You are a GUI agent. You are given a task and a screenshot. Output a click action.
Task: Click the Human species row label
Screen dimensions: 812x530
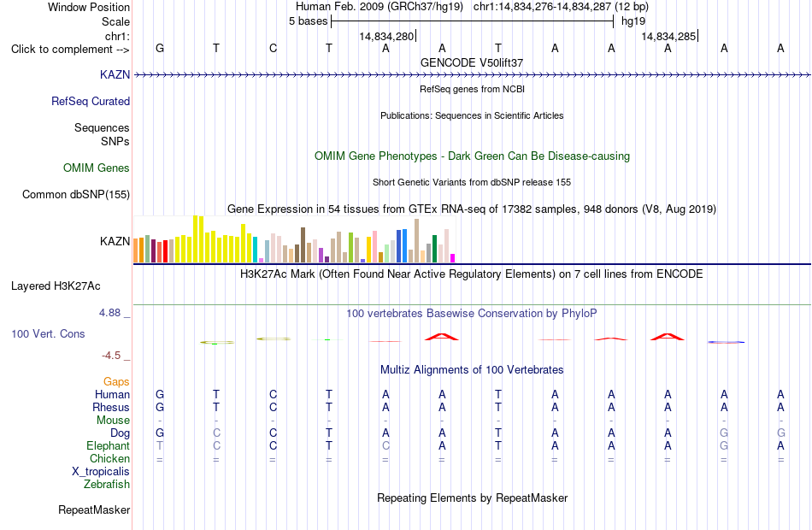(112, 395)
